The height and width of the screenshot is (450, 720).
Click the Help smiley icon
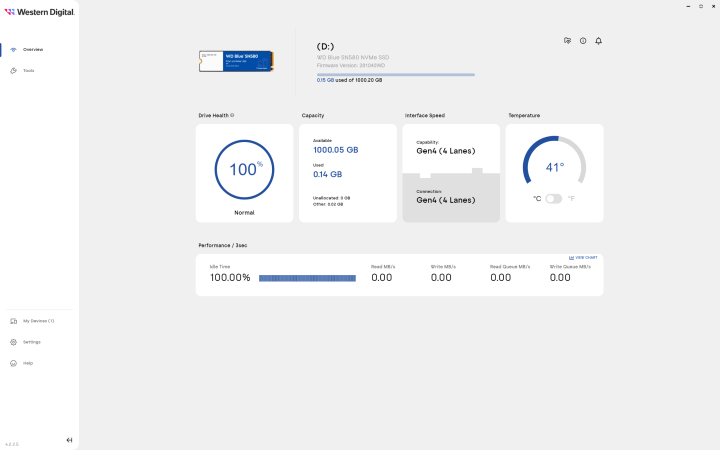13,363
